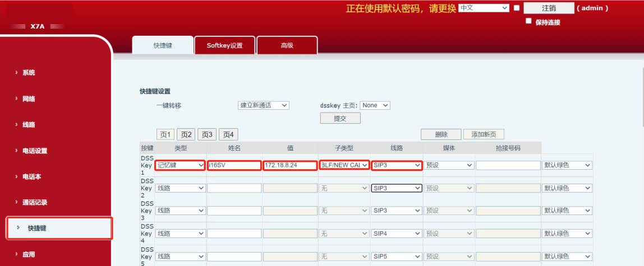Image resolution: width=644 pixels, height=266 pixels.
Task: Open DSS Key 1 线路 SIP3 dropdown
Action: [397, 166]
